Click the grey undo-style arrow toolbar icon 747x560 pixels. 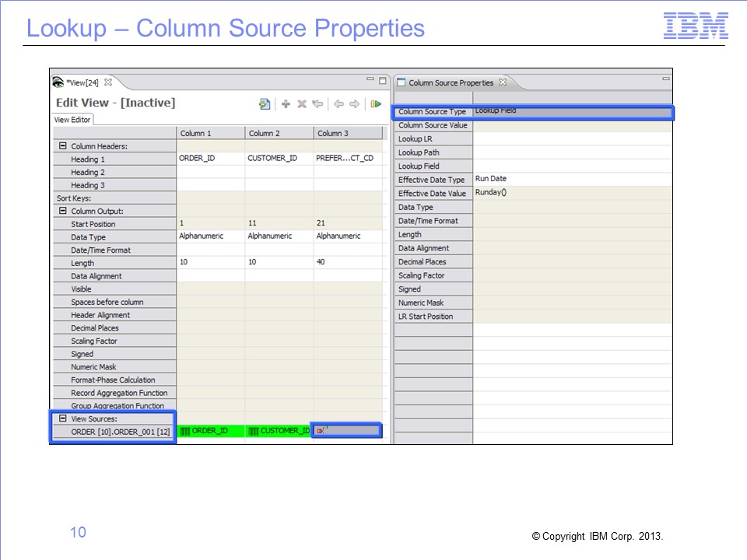point(317,103)
